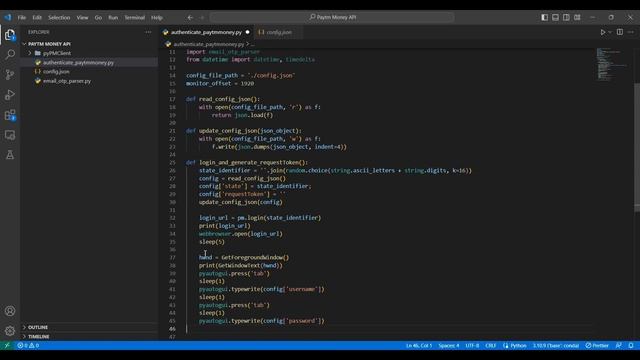Show errors and warnings count in status bar

[x=28, y=345]
